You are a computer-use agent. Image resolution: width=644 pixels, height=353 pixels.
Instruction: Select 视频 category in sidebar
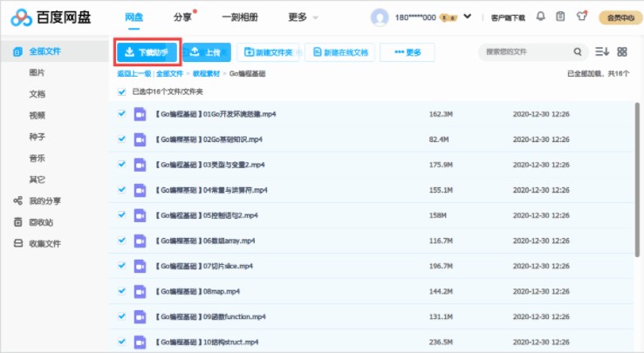point(37,115)
